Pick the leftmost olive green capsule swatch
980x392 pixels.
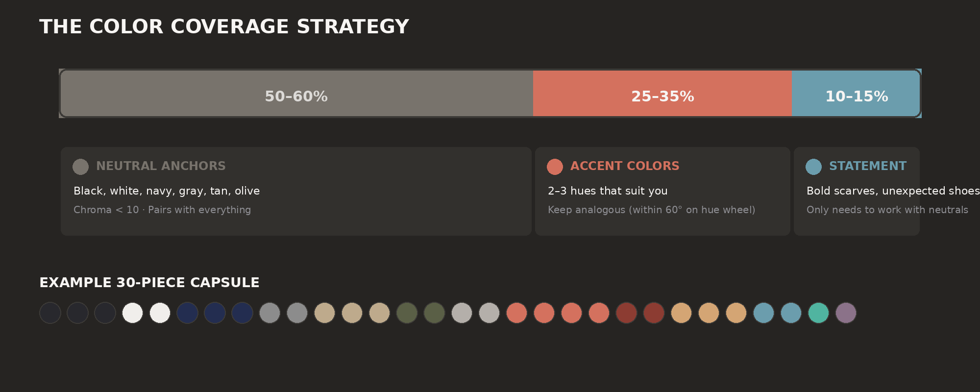(407, 313)
